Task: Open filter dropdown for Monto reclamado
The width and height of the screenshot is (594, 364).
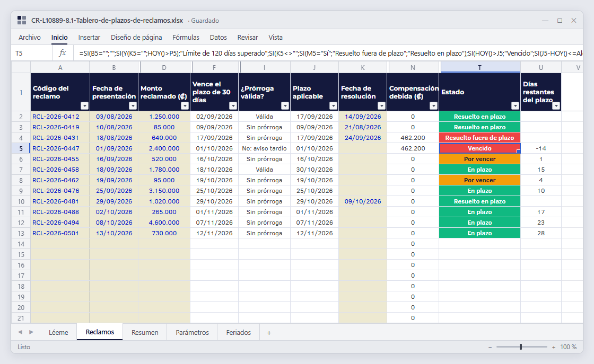Action: [185, 106]
